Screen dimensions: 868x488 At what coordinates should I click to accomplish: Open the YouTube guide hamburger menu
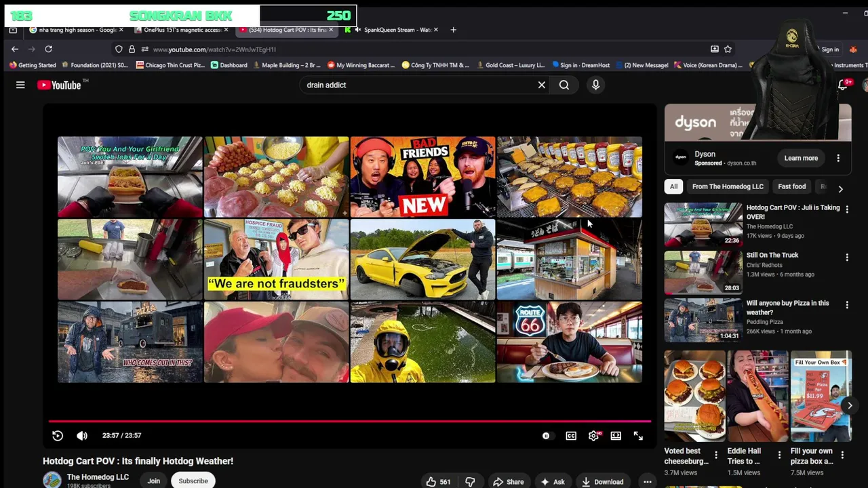[20, 85]
